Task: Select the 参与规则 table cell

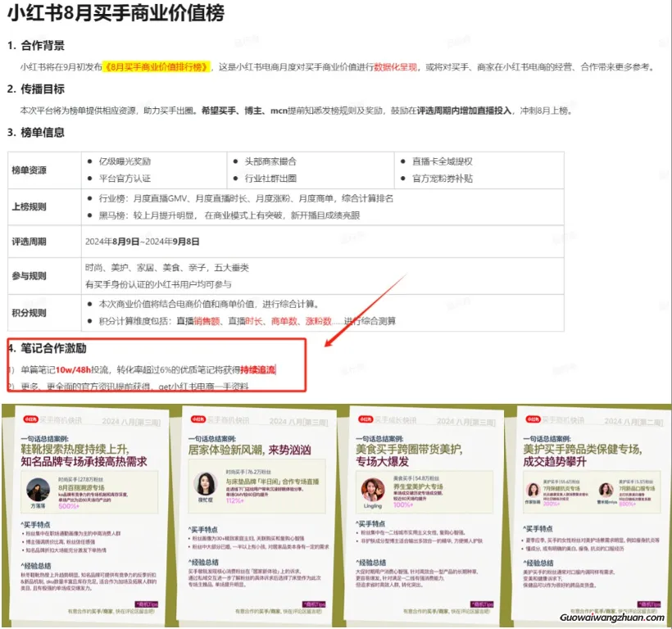Action: click(x=44, y=276)
